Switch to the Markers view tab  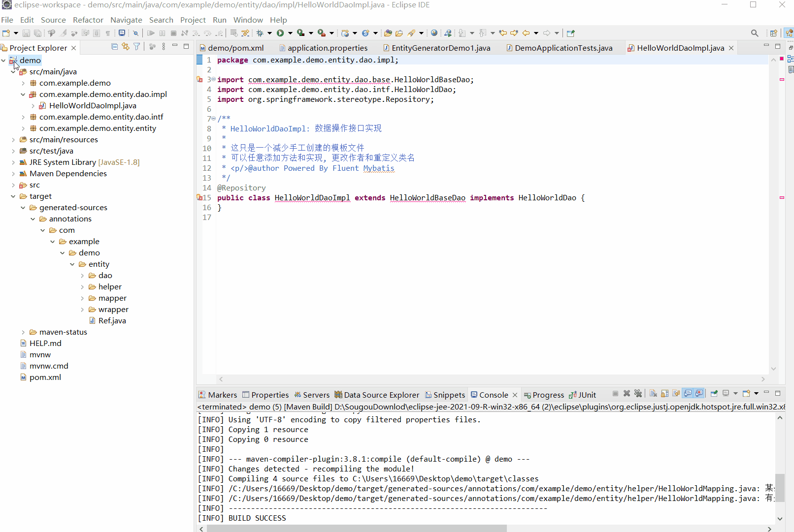tap(218, 395)
